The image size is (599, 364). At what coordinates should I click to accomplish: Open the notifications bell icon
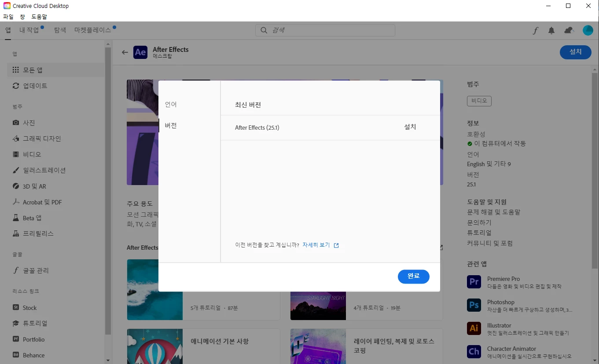(551, 30)
